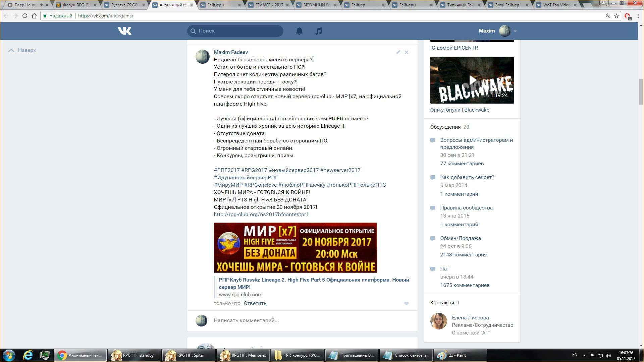Open the music note icon
The image size is (644, 362).
(x=319, y=31)
